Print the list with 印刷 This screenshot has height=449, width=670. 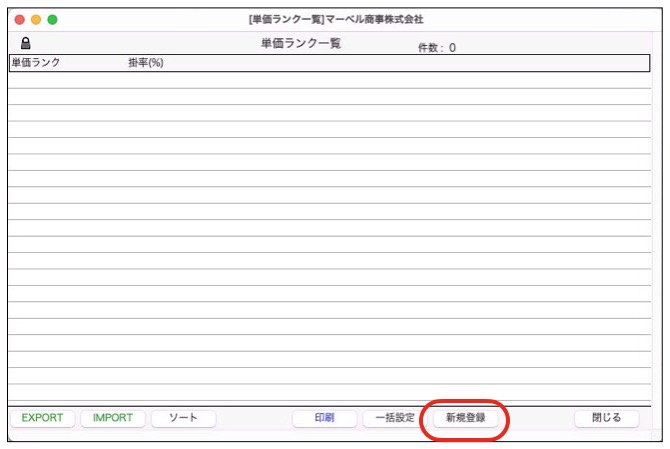pos(324,418)
